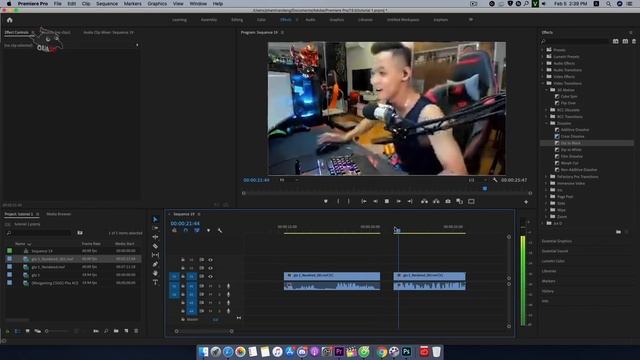The image size is (640, 360).
Task: Open the Media Browser tab
Action: coord(58,214)
